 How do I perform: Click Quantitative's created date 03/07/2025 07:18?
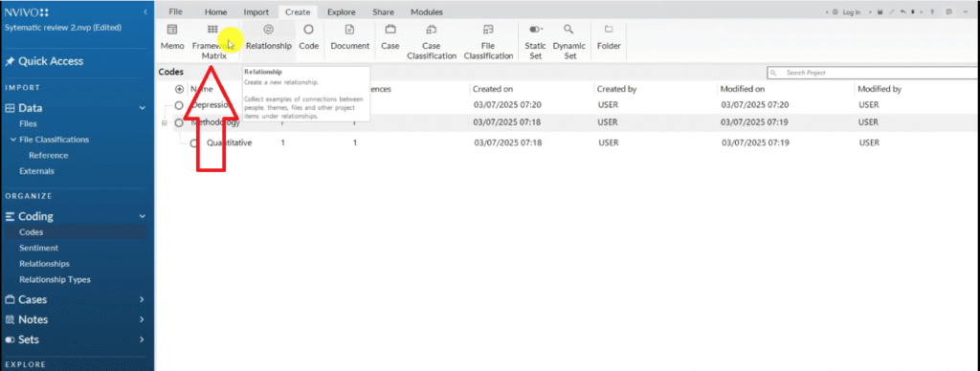507,143
